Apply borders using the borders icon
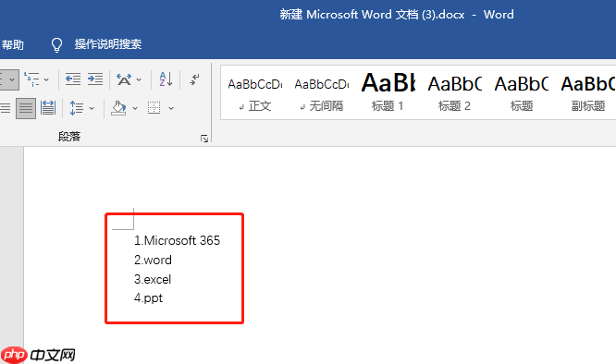The width and height of the screenshot is (616, 364). (x=154, y=107)
